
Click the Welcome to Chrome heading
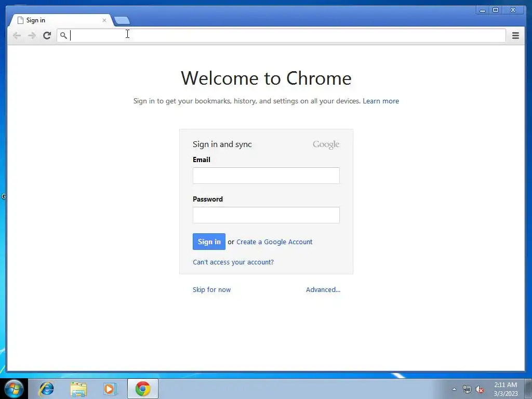point(266,78)
